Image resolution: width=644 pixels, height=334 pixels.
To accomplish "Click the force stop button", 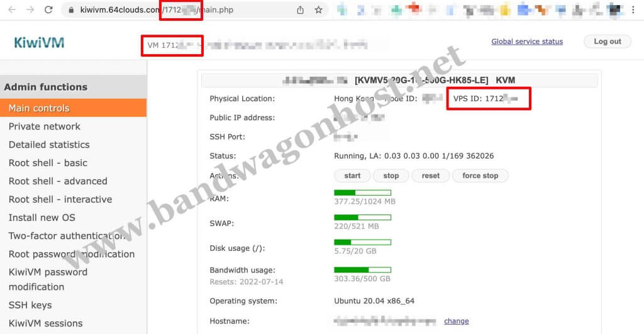I will point(480,176).
